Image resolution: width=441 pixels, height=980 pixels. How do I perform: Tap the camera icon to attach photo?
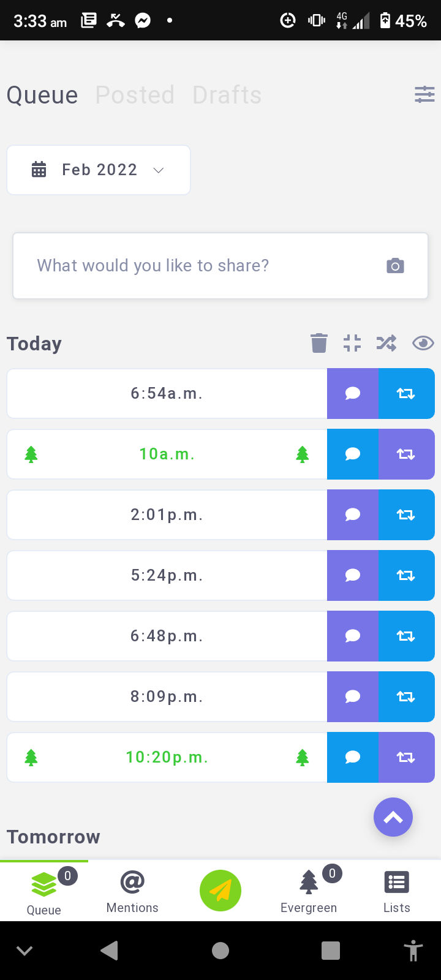[395, 266]
